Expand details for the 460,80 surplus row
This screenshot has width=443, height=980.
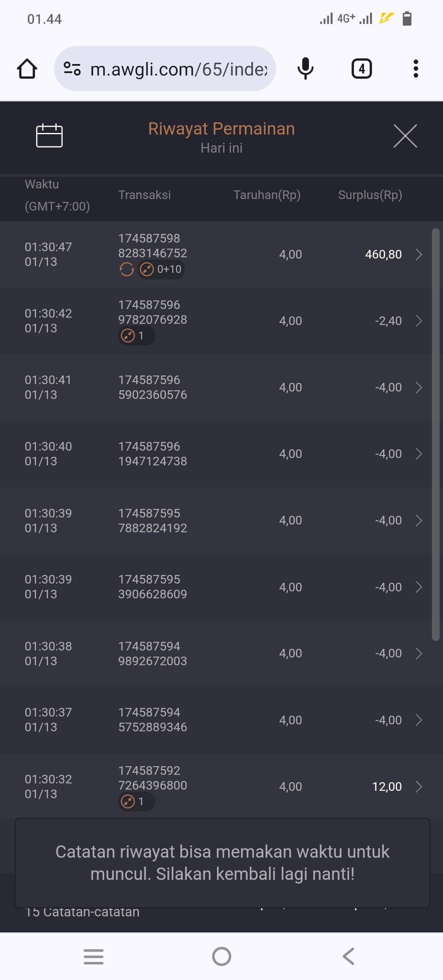(419, 254)
